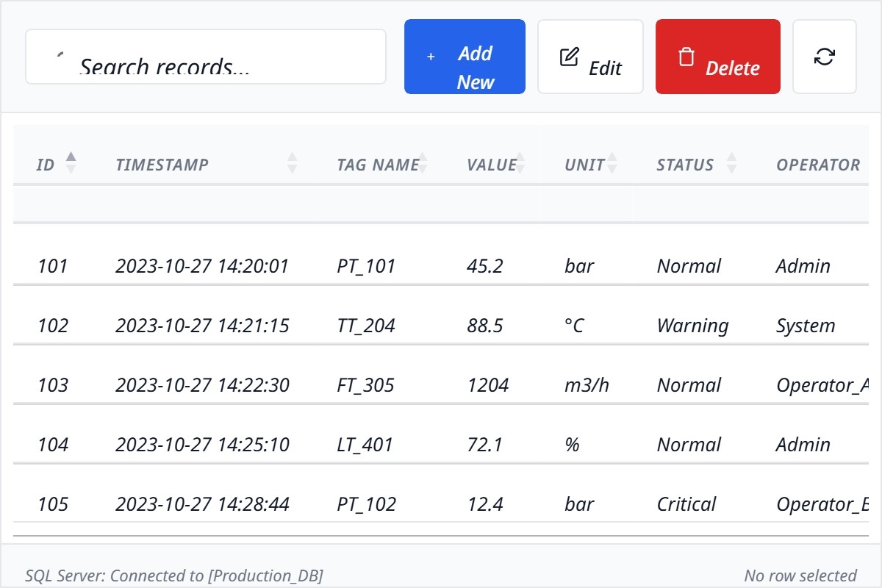Click Normal status in LT_401 row
The width and height of the screenshot is (882, 588).
point(689,445)
